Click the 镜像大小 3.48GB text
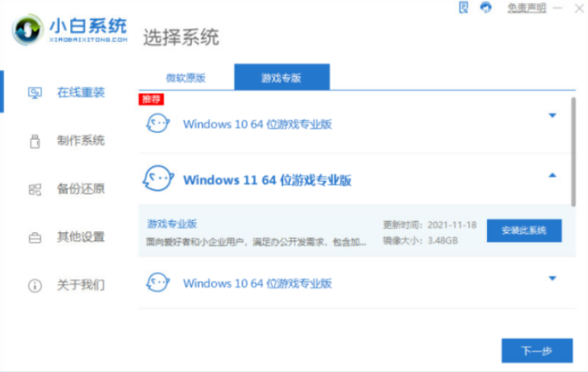The height and width of the screenshot is (372, 588). (x=420, y=241)
